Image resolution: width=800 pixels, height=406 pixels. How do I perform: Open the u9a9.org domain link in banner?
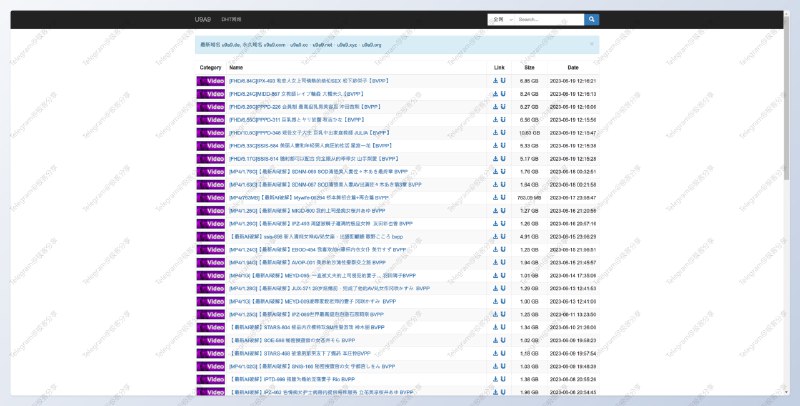click(x=371, y=45)
